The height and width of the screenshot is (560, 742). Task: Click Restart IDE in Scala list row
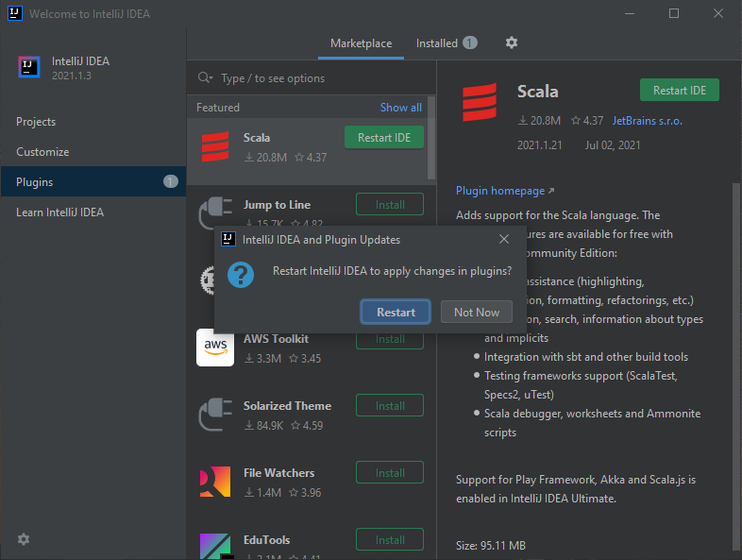[384, 138]
